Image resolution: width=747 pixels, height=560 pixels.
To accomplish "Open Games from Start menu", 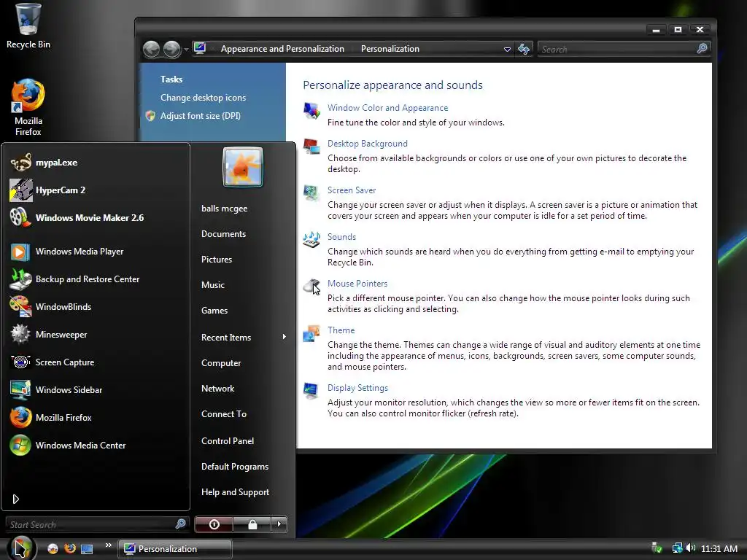I will click(x=214, y=311).
